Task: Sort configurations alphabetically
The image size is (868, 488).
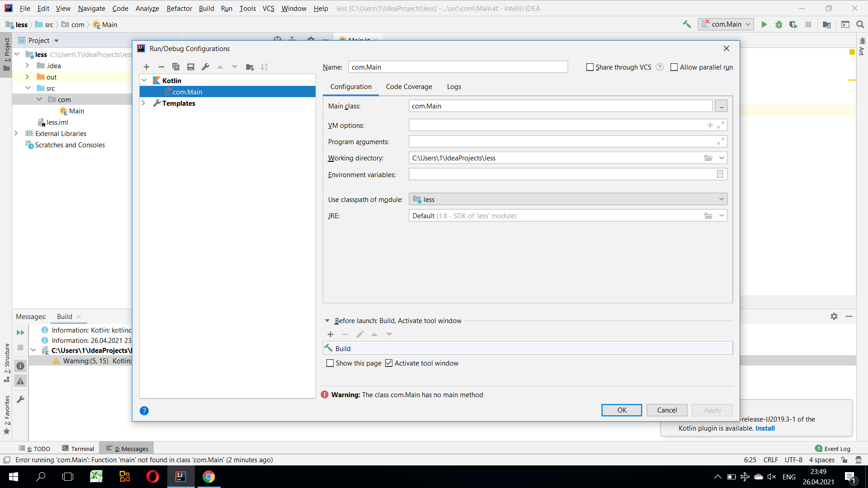Action: tap(264, 67)
